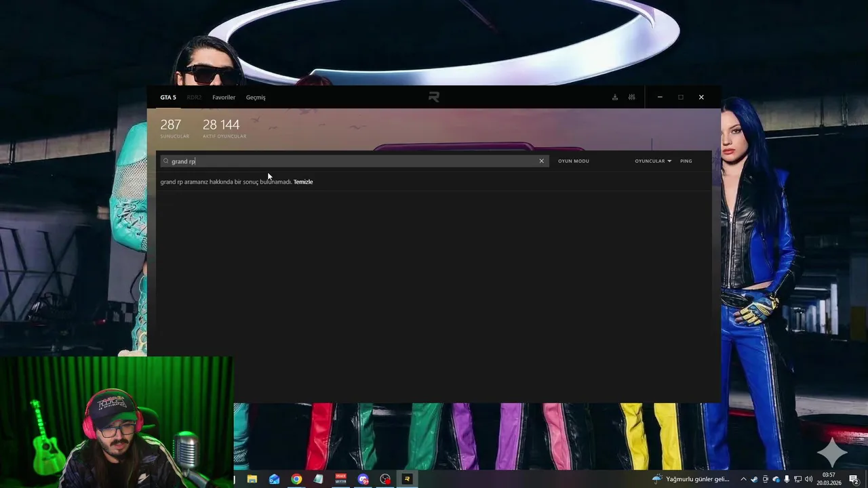
Task: Click the 287 SUNUCULAR counter
Action: [x=174, y=128]
